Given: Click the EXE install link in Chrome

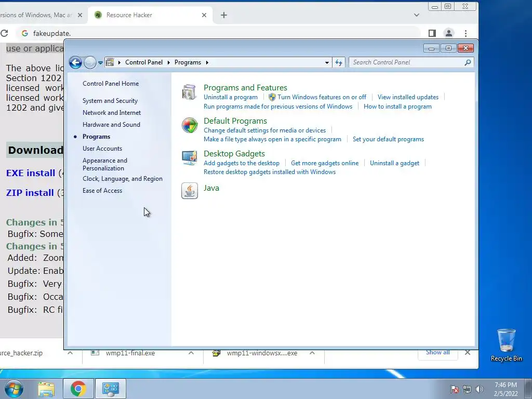Looking at the screenshot, I should [31, 173].
